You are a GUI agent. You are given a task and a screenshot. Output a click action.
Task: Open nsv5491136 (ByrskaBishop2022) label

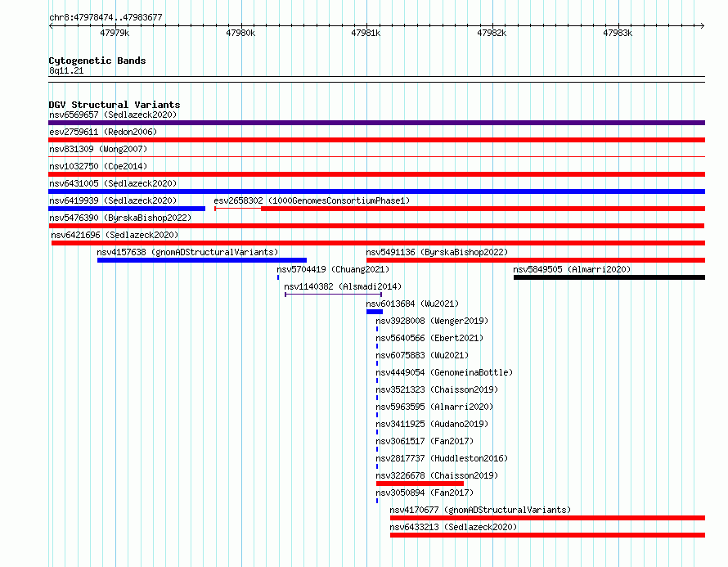pyautogui.click(x=437, y=252)
